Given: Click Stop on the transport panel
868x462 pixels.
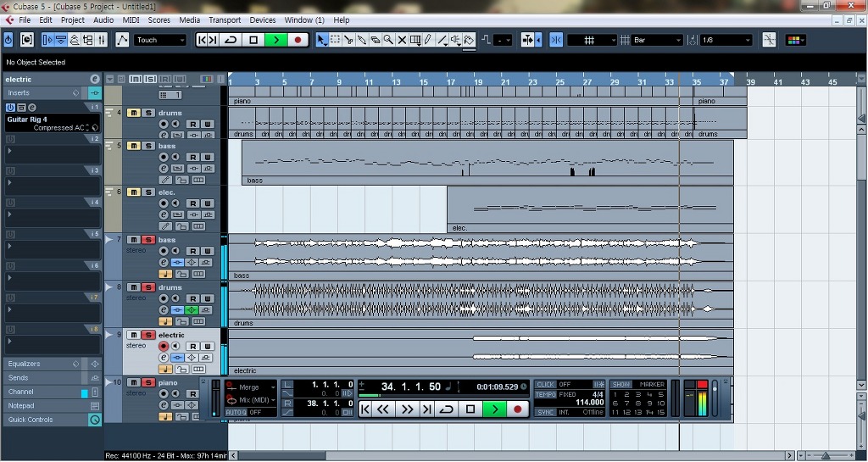Looking at the screenshot, I should tap(470, 409).
